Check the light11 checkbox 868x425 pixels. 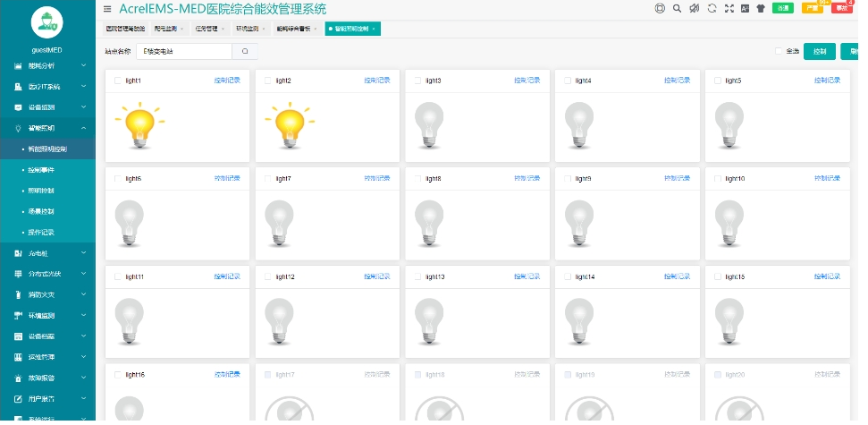[117, 277]
